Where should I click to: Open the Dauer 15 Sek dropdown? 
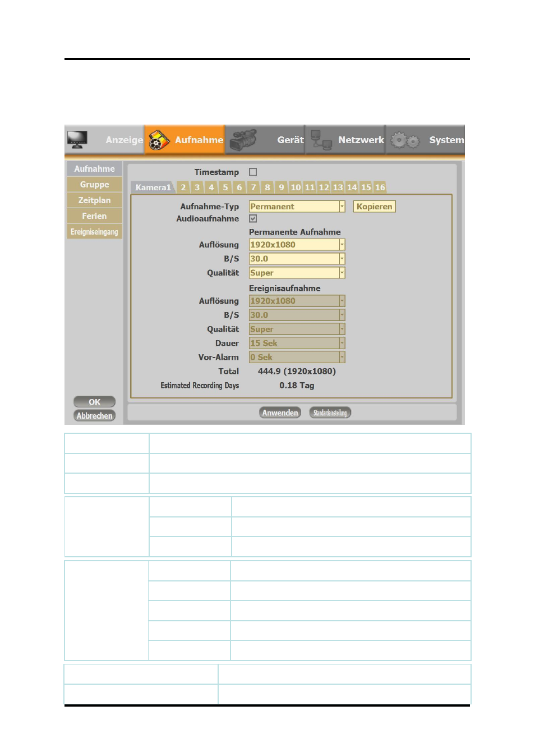point(297,343)
